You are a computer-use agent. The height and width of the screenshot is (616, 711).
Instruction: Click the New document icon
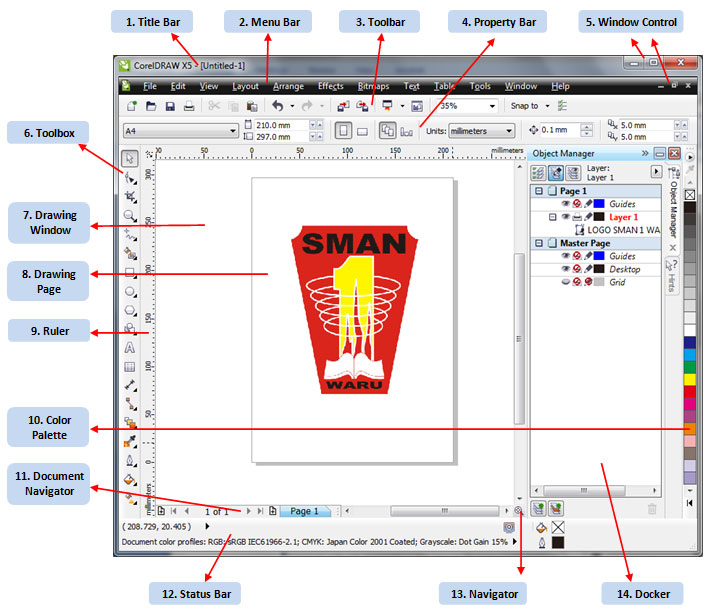[x=132, y=106]
